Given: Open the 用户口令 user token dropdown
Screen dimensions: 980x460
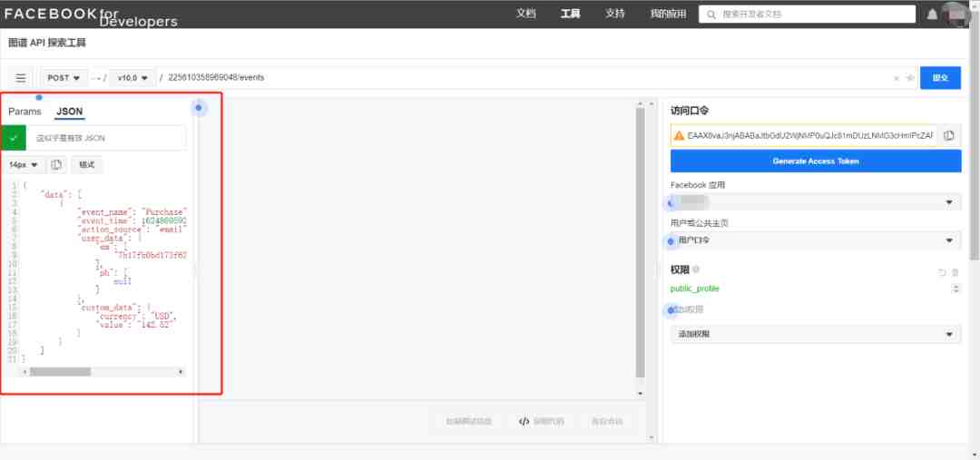Looking at the screenshot, I should point(816,240).
